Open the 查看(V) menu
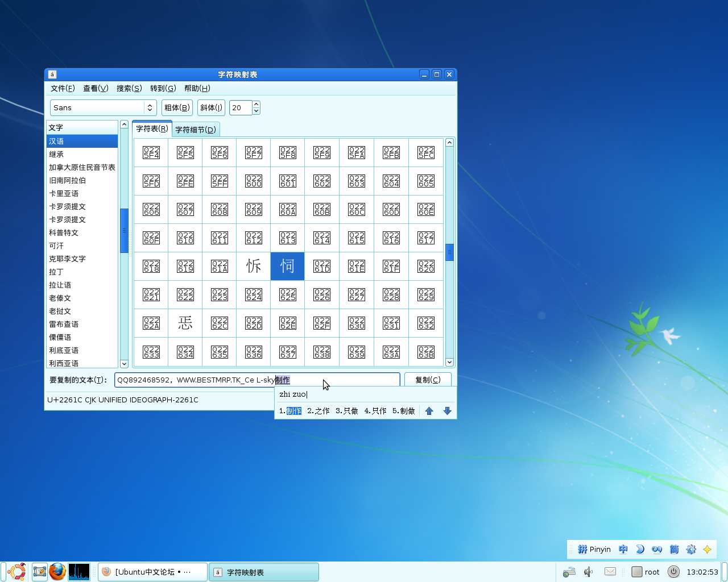This screenshot has height=582, width=728. [x=96, y=88]
